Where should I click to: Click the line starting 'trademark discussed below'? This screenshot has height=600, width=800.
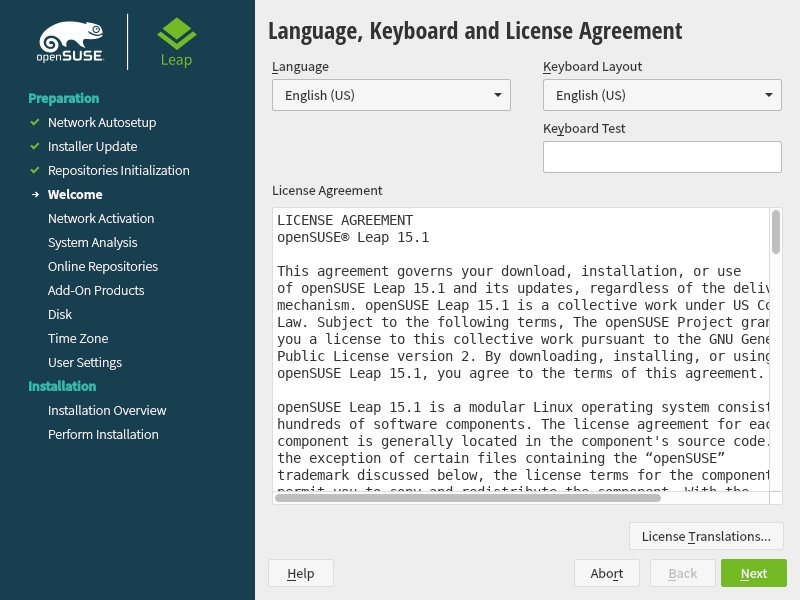[x=523, y=475]
